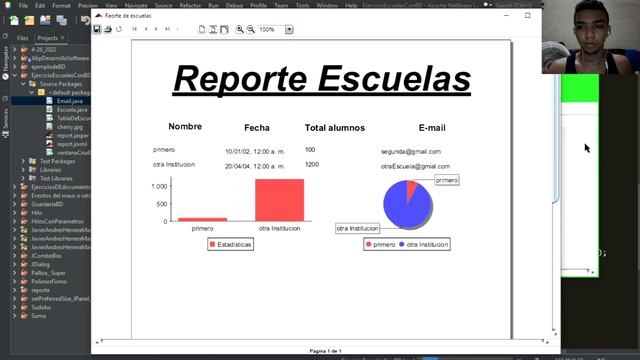Viewport: 640px width, 360px height.
Task: Jump to the last report page
Action: (167, 29)
